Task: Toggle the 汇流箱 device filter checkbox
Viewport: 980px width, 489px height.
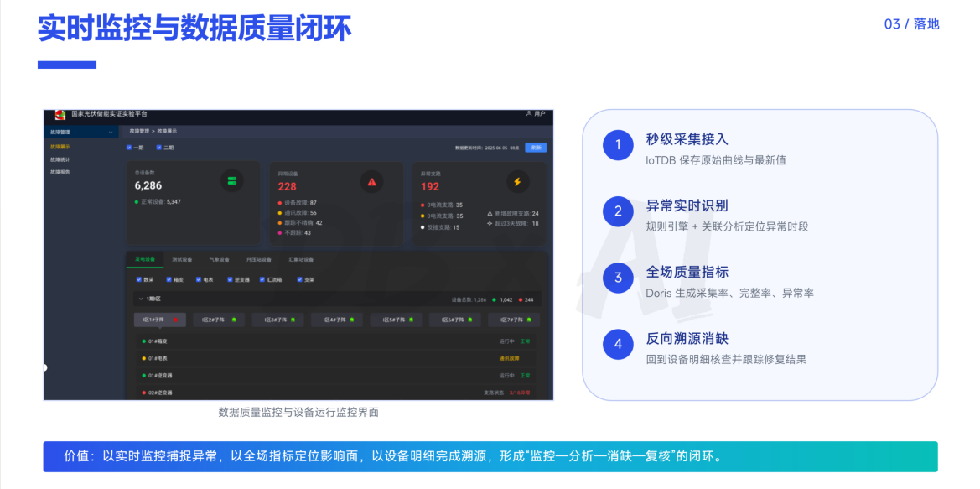Action: click(262, 279)
